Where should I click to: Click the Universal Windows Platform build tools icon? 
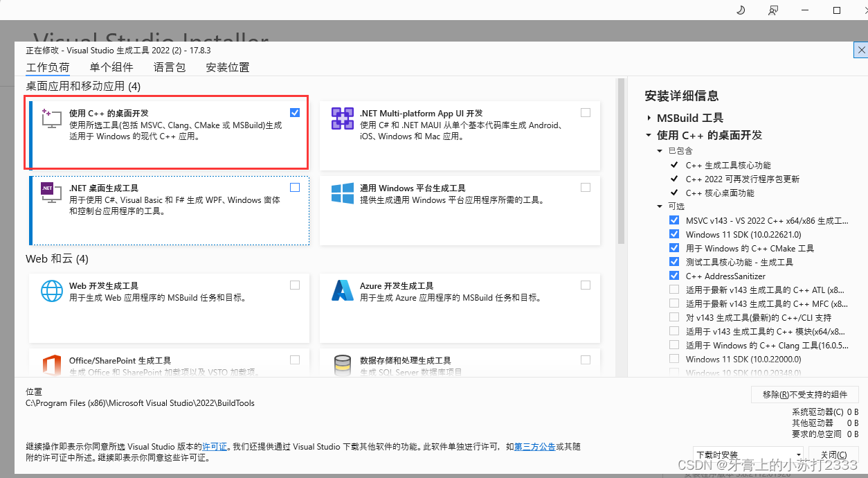click(343, 194)
